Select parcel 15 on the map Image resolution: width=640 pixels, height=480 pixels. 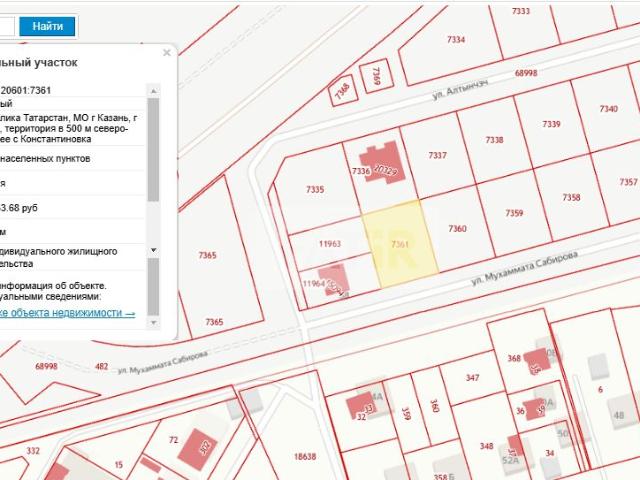[x=118, y=464]
